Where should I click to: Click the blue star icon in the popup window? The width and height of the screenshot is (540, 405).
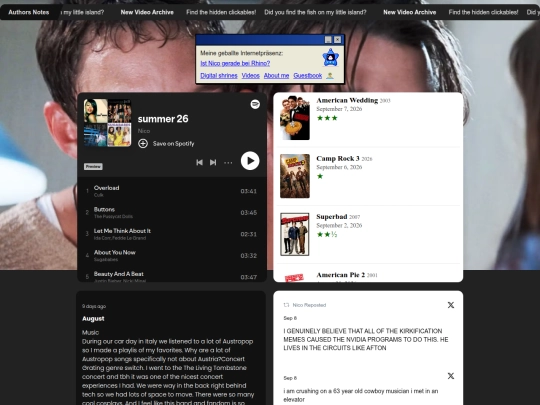coord(331,58)
